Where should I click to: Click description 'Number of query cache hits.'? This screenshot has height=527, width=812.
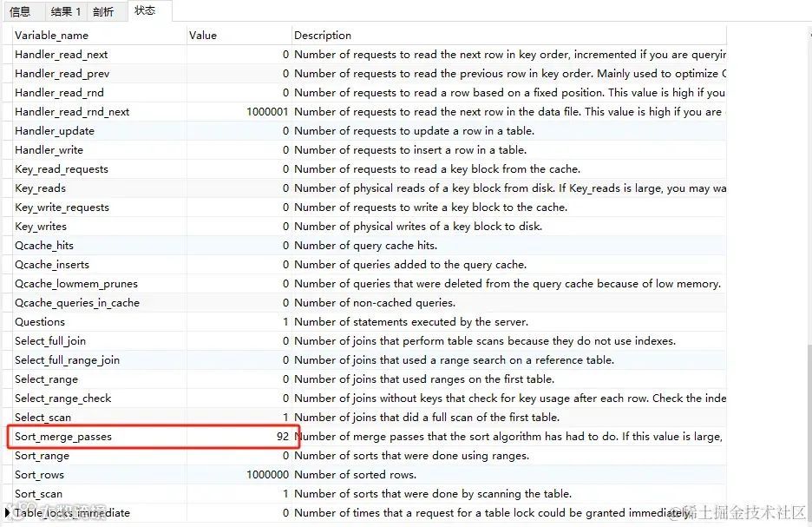(365, 246)
